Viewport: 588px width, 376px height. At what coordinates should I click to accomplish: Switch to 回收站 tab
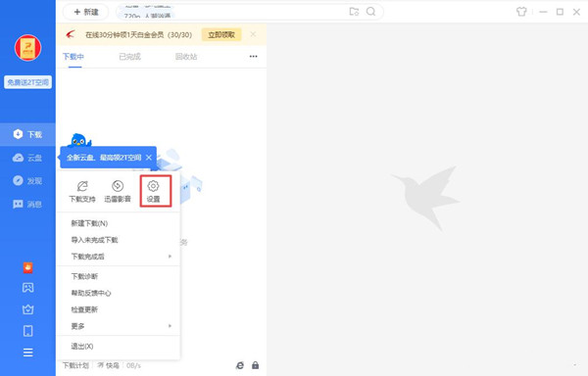tap(186, 57)
